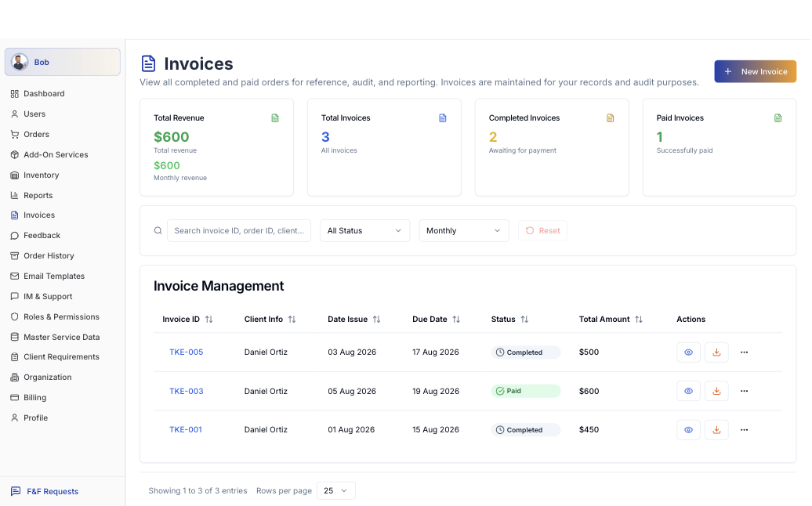Image resolution: width=812 pixels, height=506 pixels.
Task: Open more actions for TKE-003
Action: [744, 391]
